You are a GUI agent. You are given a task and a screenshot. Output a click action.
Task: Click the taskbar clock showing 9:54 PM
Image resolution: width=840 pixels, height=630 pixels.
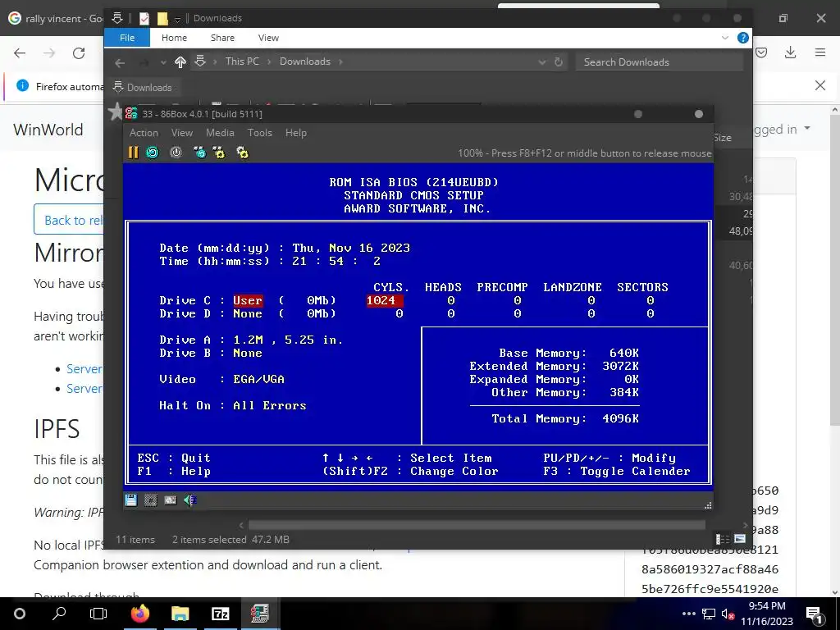pos(767,614)
